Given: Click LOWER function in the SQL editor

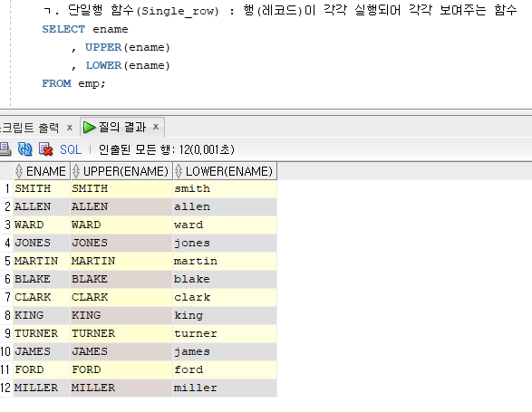Looking at the screenshot, I should [x=103, y=65].
